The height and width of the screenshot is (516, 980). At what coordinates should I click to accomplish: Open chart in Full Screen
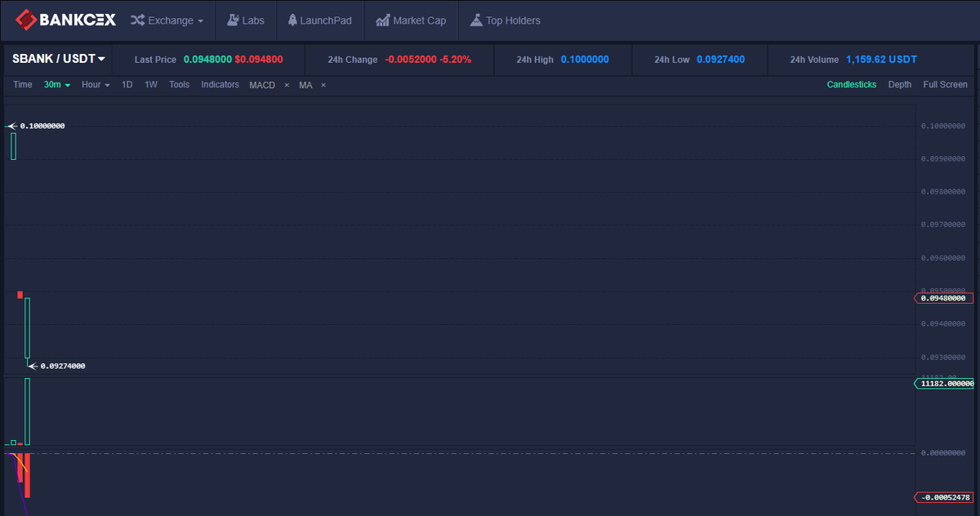(x=946, y=85)
